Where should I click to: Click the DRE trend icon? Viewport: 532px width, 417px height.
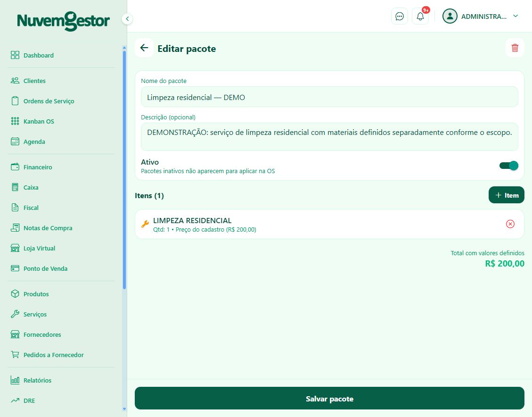point(15,400)
